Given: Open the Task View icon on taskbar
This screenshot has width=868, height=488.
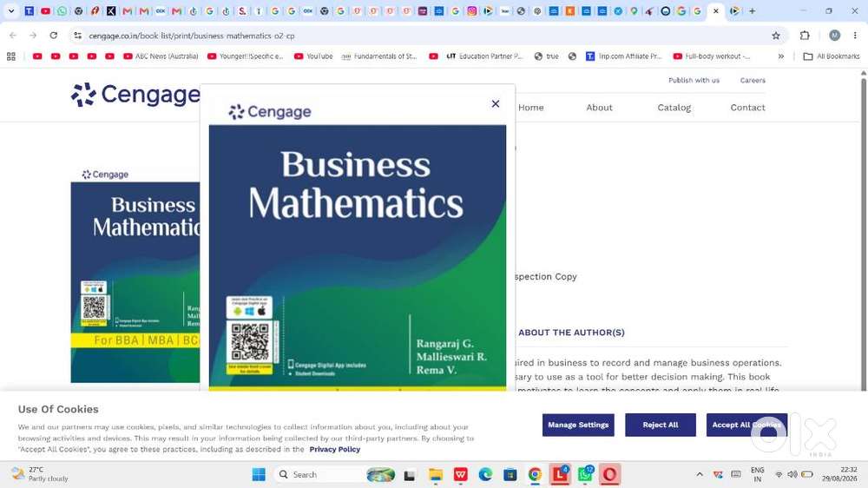Looking at the screenshot, I should point(410,475).
